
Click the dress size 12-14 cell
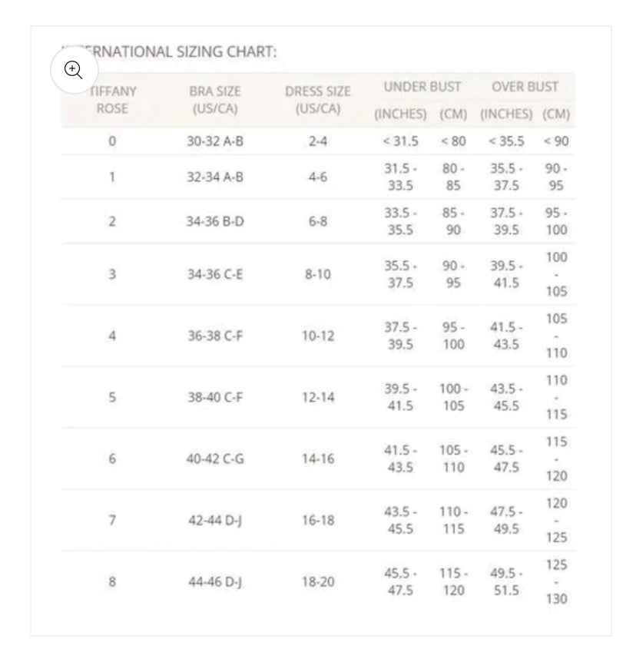pyautogui.click(x=317, y=397)
